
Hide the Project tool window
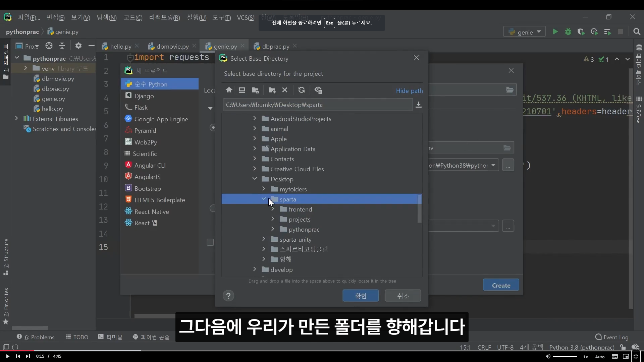point(91,46)
